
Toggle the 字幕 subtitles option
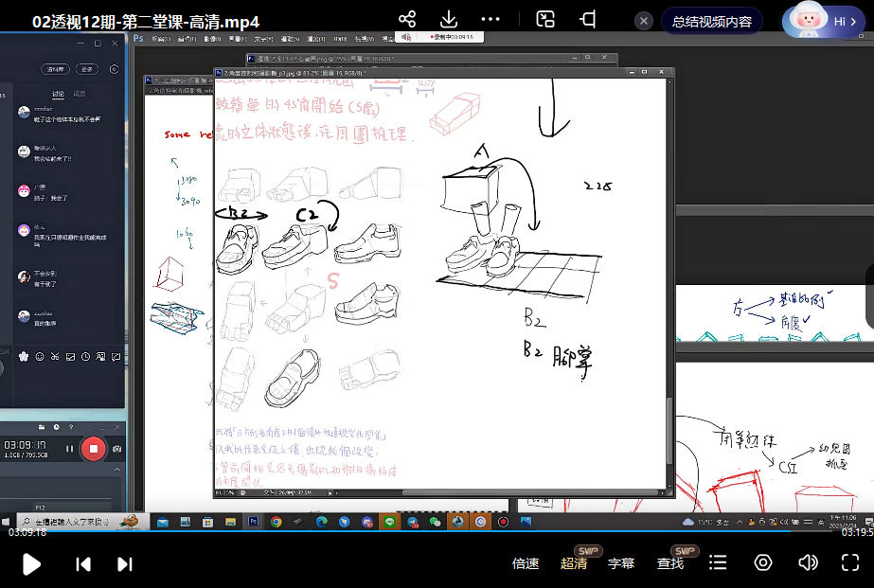[621, 563]
